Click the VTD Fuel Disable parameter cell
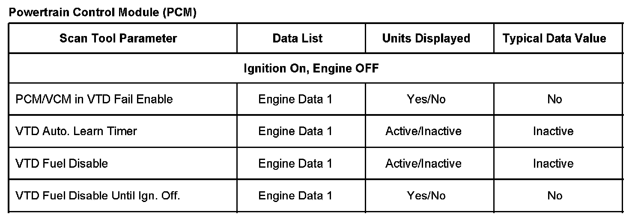 click(62, 163)
